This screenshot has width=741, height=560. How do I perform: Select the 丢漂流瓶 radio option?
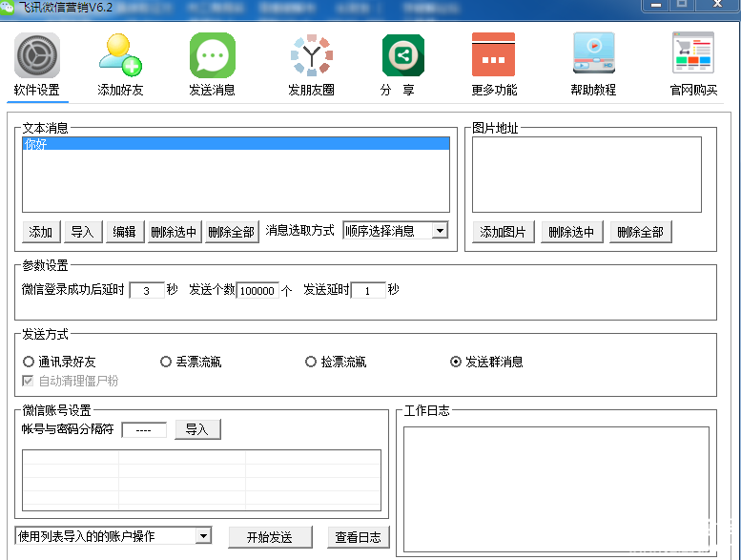[x=166, y=363]
